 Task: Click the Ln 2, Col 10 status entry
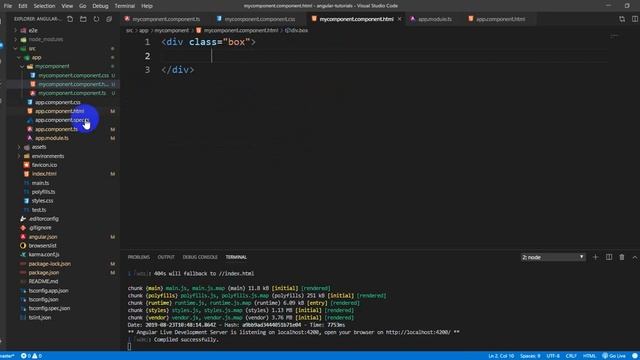[x=501, y=356]
